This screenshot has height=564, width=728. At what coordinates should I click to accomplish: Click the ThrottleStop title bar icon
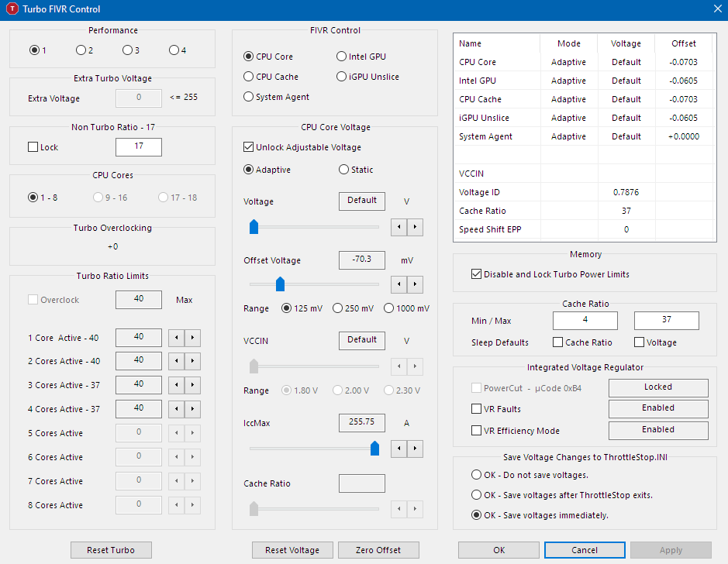pos(12,9)
